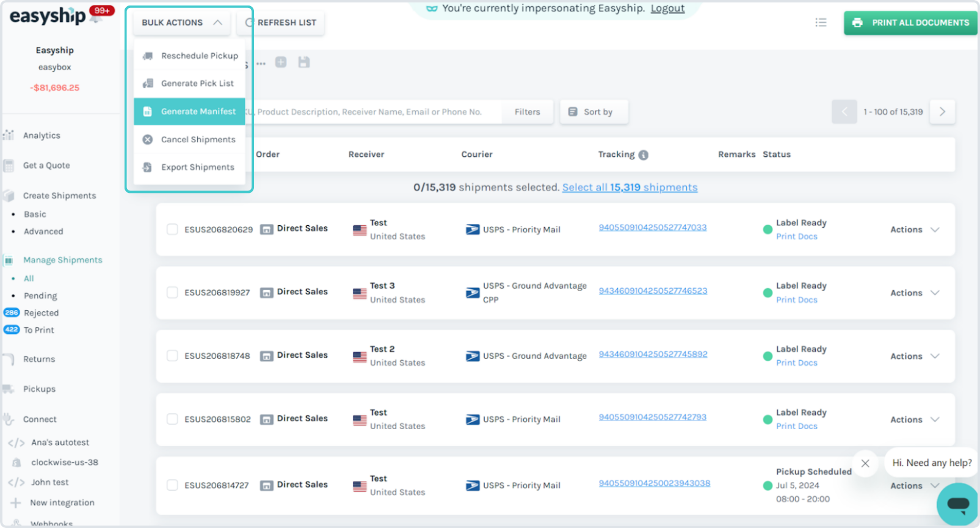Select shipment ESUS206818748 checkbox

coord(172,356)
